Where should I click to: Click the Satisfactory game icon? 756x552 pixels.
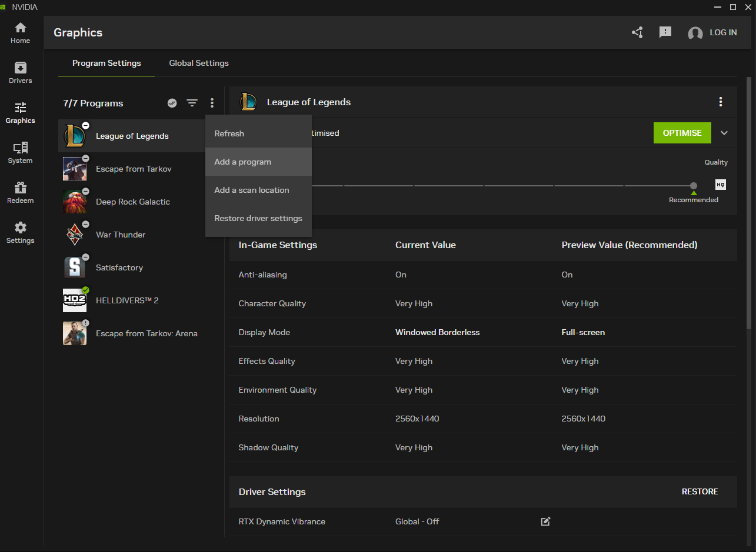[75, 267]
